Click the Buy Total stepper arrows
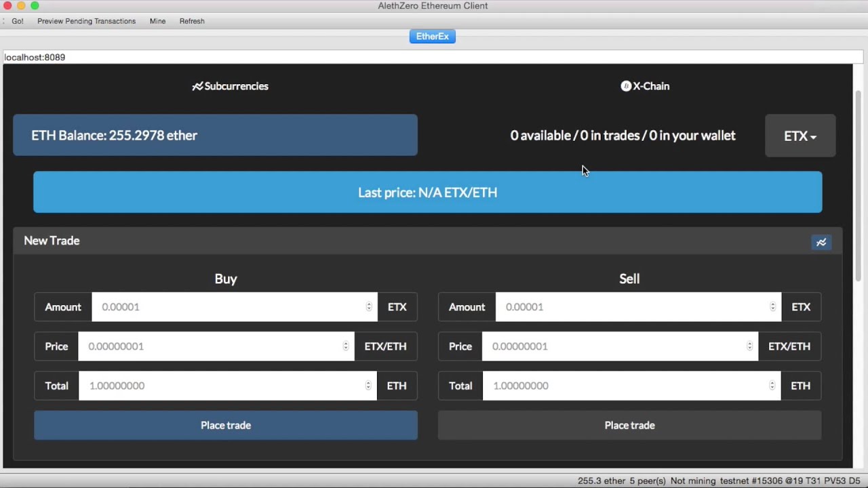This screenshot has height=488, width=868. pos(368,386)
